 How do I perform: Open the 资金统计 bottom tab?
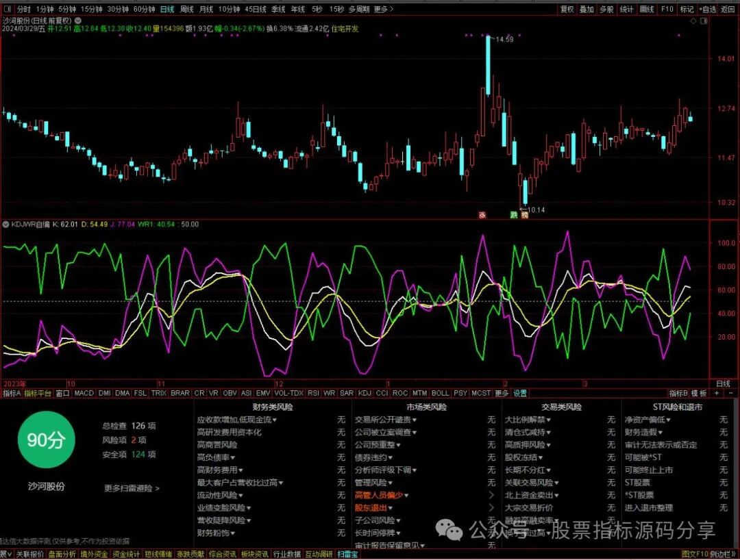pos(126,555)
